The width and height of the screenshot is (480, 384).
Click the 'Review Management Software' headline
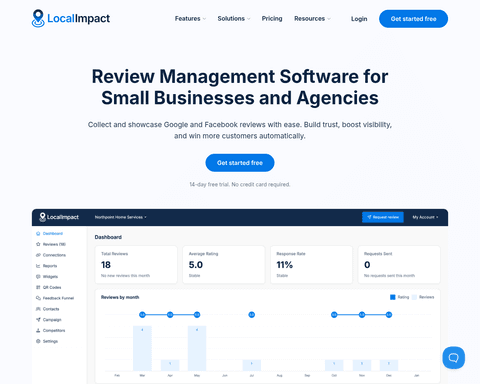point(240,87)
